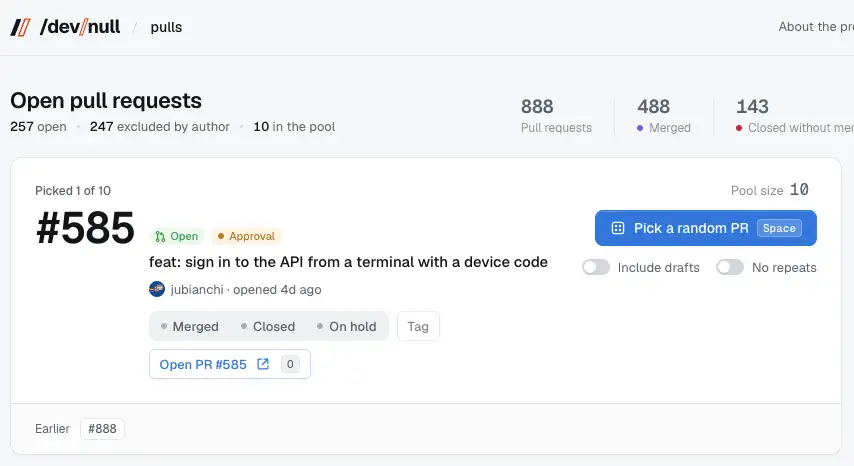
Task: Open the /dev/null home wordmark
Action: pos(80,27)
